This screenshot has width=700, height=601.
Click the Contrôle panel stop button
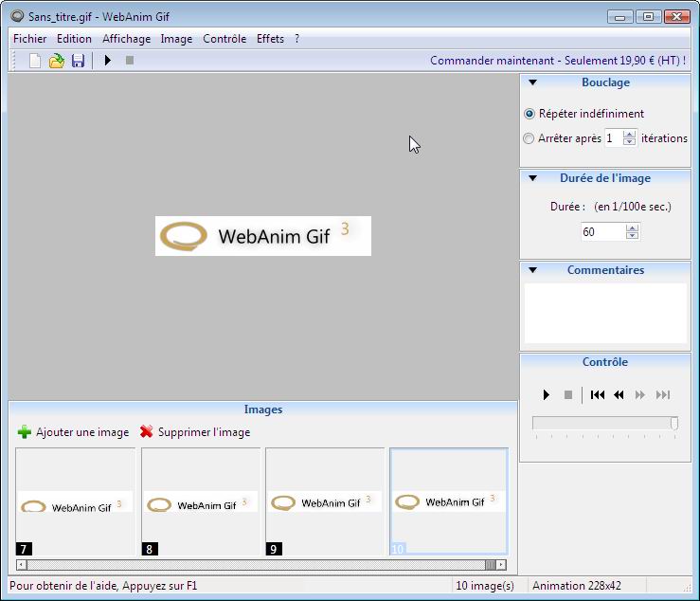click(567, 394)
